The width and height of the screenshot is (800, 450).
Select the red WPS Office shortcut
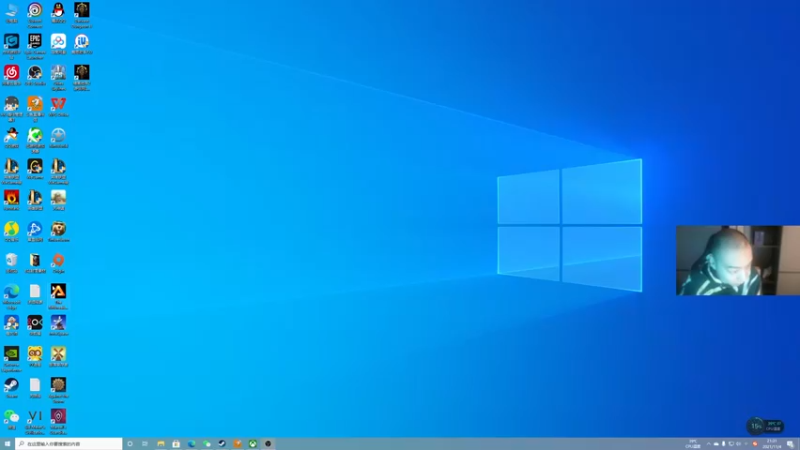(x=58, y=104)
